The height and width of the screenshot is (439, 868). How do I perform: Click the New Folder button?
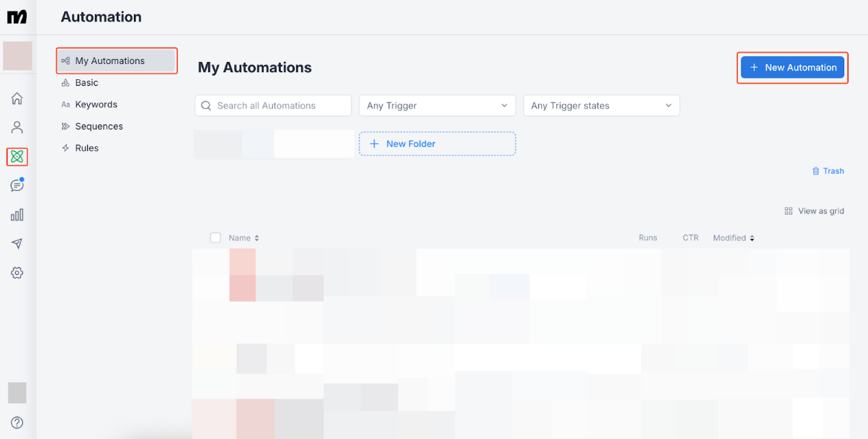[437, 144]
